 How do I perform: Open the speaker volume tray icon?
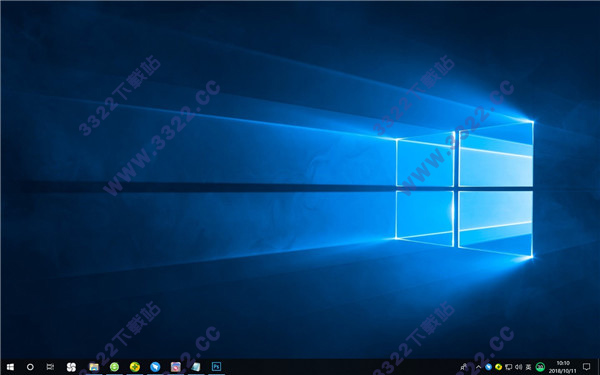click(518, 367)
